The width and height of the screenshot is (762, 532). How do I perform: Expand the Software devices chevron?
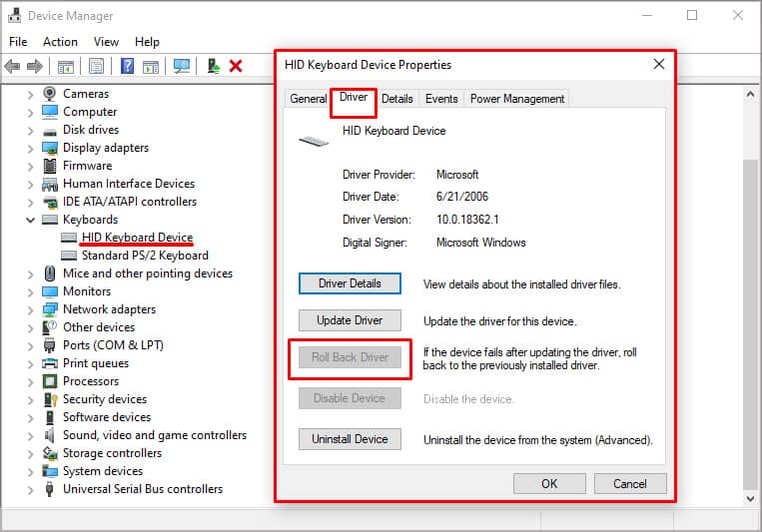coord(30,418)
